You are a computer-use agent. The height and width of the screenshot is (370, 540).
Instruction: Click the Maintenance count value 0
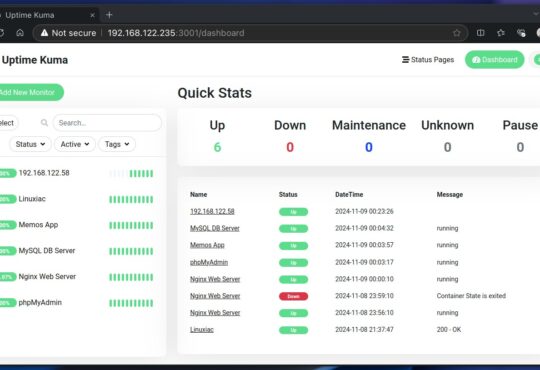pyautogui.click(x=369, y=147)
